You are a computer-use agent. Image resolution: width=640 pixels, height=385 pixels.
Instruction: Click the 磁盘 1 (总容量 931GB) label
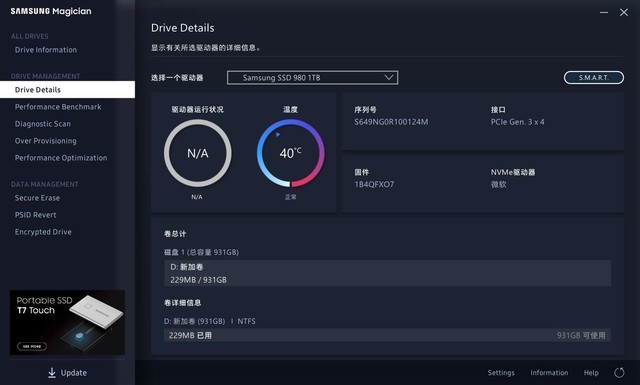201,252
